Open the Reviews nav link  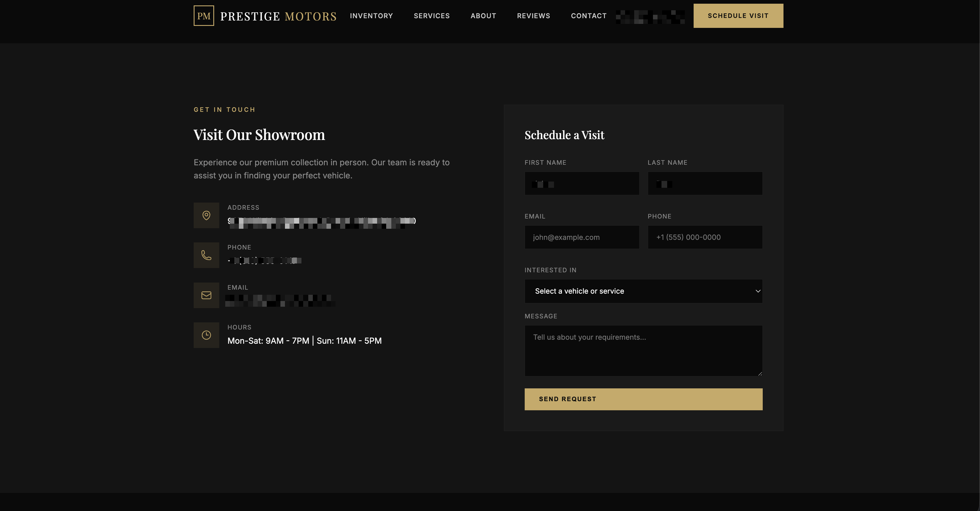pos(534,16)
